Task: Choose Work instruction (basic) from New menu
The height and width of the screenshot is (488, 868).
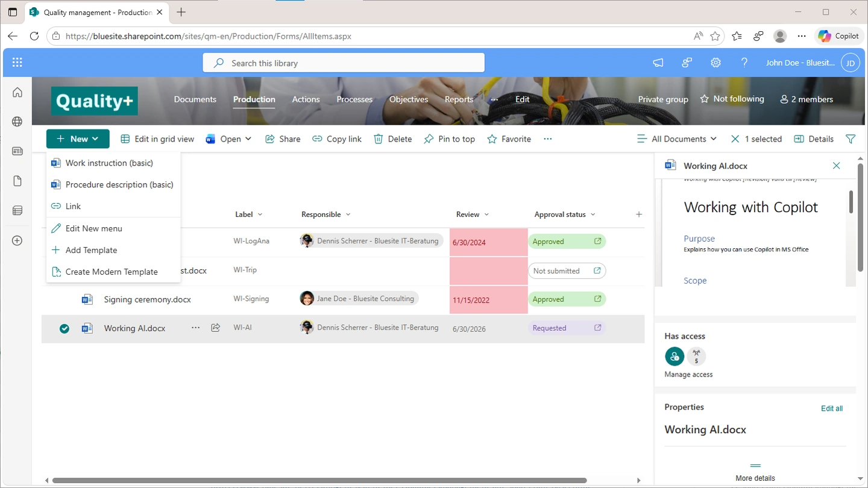Action: pyautogui.click(x=109, y=163)
